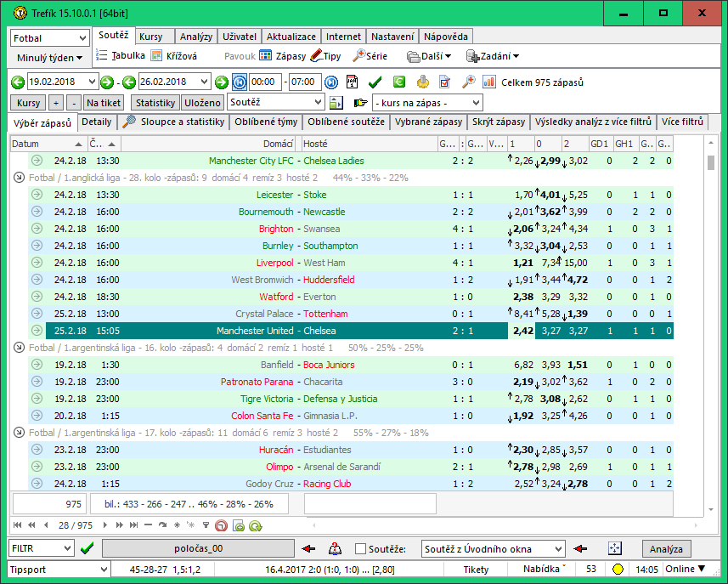The image size is (728, 584).
Task: Open the Oblíbené týmy tab
Action: point(266,122)
